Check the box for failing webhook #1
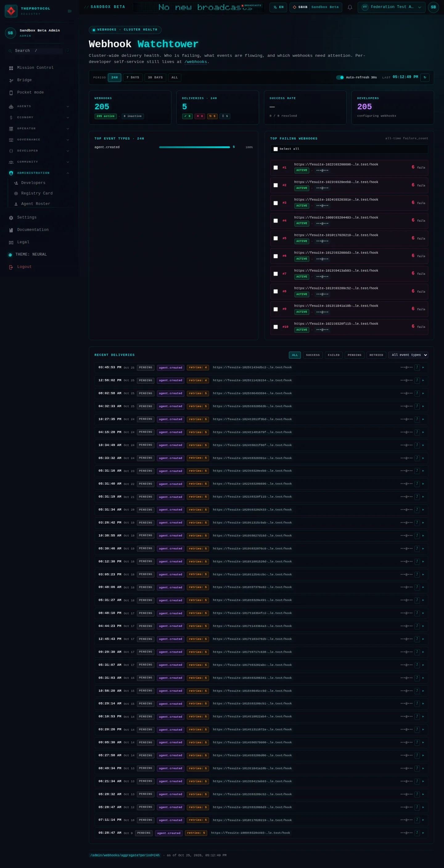The height and width of the screenshot is (868, 444). [x=276, y=168]
